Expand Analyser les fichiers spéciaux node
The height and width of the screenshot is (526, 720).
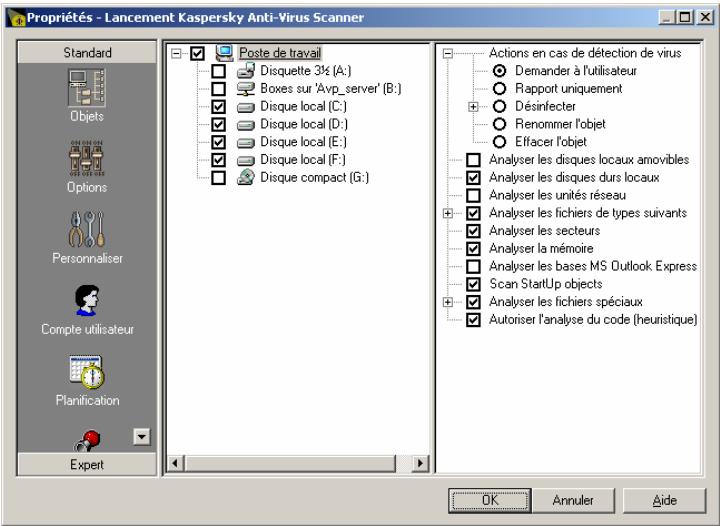(x=448, y=302)
